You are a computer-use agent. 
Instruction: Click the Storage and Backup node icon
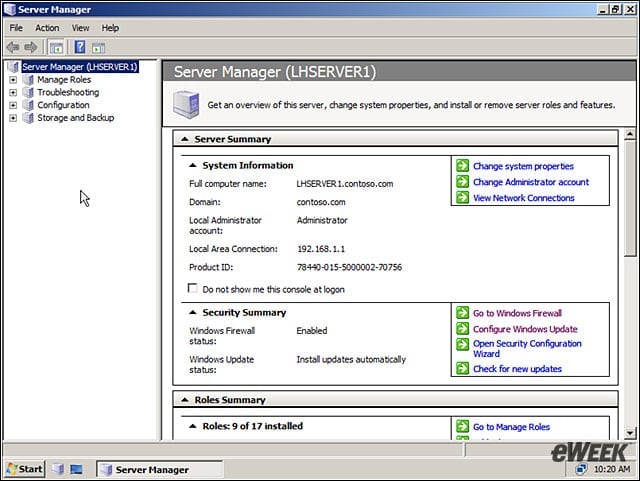pos(28,118)
